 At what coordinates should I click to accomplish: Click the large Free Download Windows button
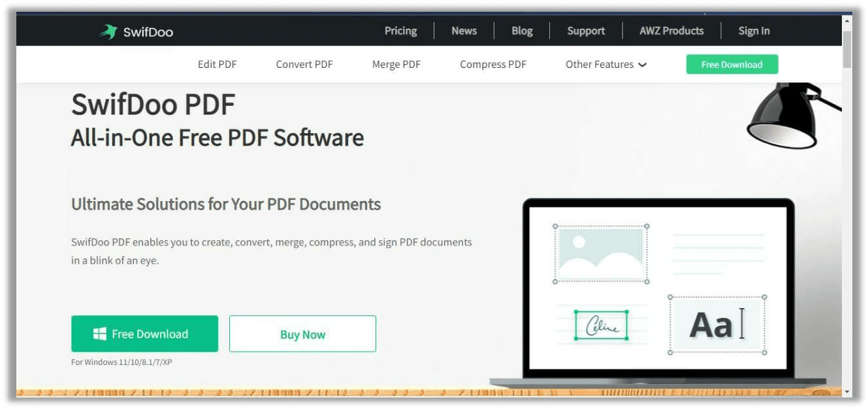click(x=144, y=334)
